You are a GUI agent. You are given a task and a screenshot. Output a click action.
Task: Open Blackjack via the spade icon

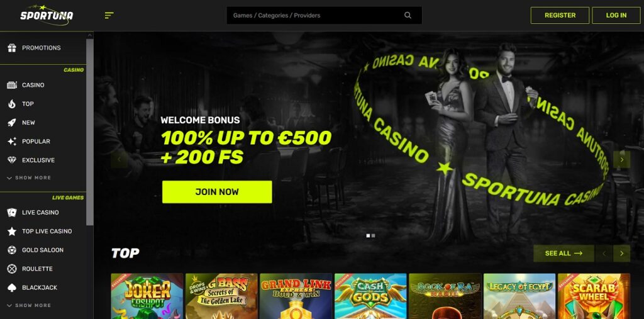click(x=12, y=288)
